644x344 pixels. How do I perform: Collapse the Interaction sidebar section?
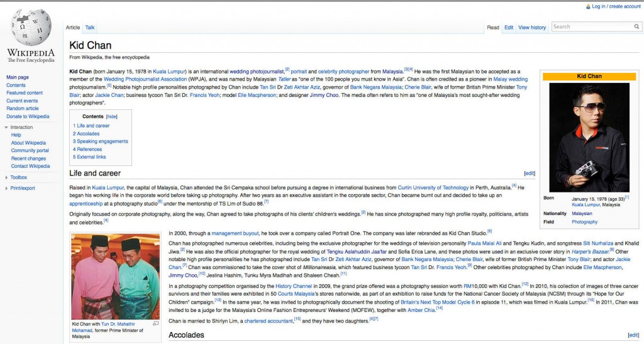(x=6, y=127)
